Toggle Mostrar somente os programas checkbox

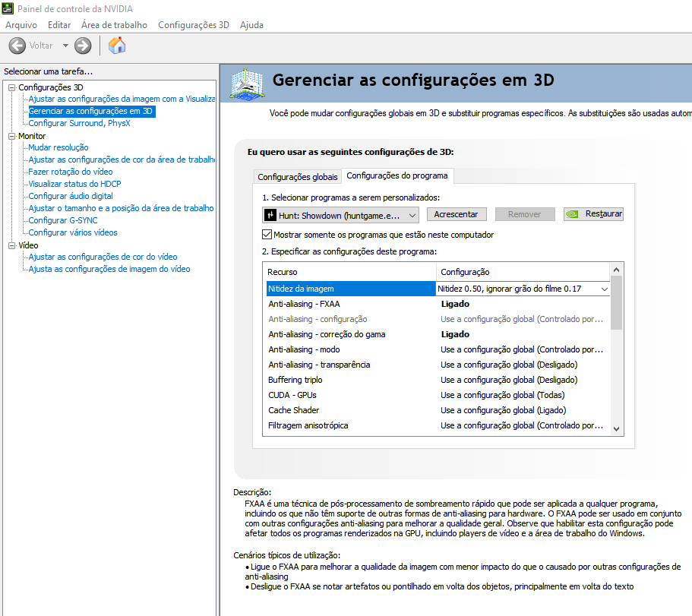(x=267, y=234)
